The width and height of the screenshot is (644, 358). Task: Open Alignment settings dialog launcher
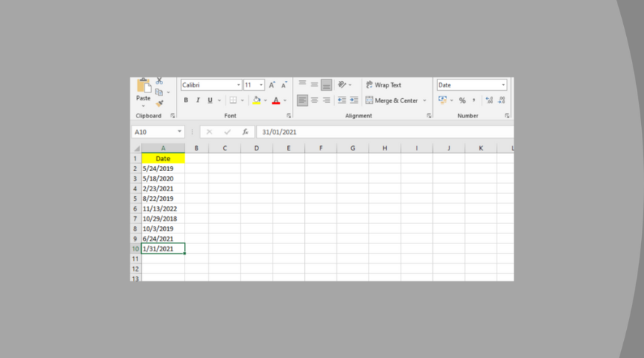click(429, 116)
